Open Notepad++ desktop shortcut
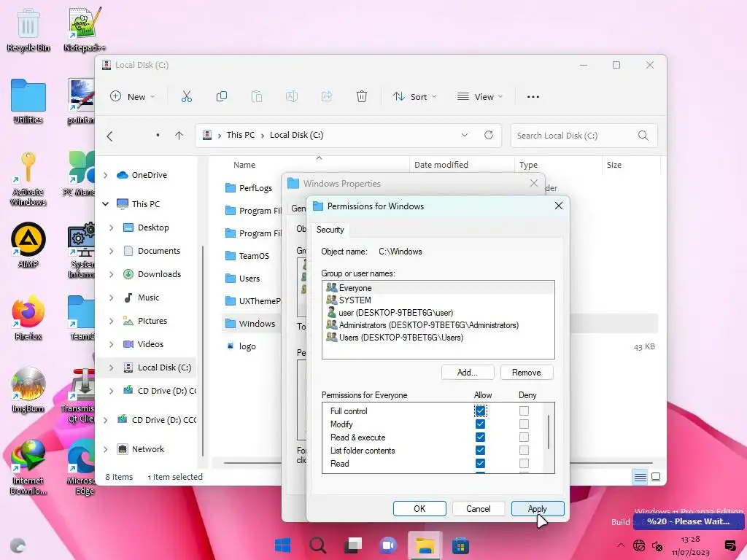This screenshot has height=560, width=747. 85,30
